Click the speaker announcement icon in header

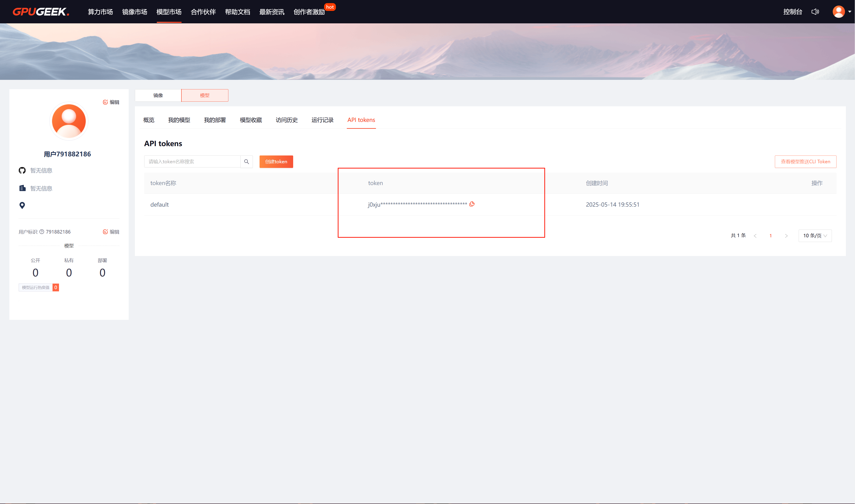[x=815, y=12]
